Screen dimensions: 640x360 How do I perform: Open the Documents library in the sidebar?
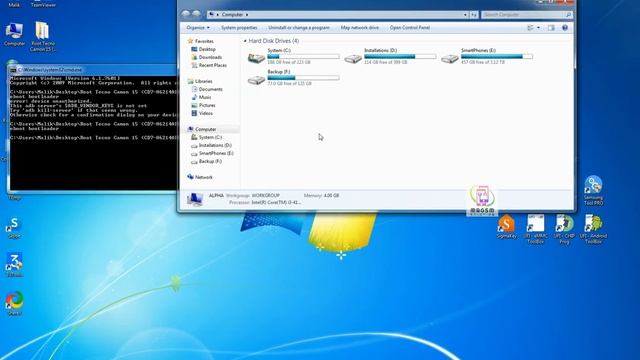[211, 89]
